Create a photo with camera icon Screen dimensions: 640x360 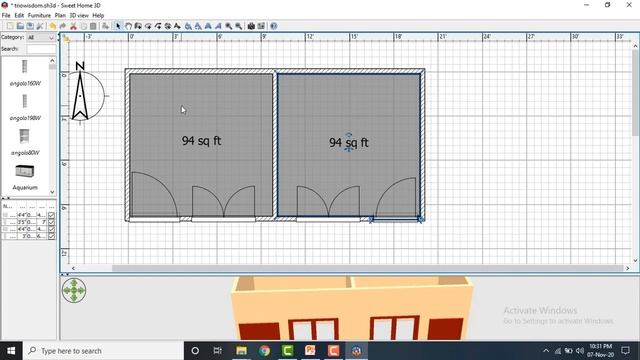pyautogui.click(x=251, y=26)
